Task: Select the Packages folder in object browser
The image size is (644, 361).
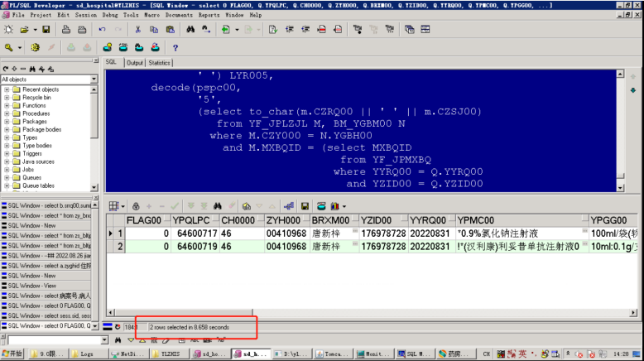Action: (x=35, y=122)
